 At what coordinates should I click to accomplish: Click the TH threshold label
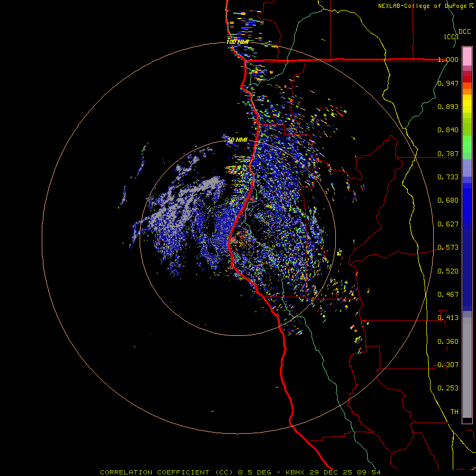[454, 412]
